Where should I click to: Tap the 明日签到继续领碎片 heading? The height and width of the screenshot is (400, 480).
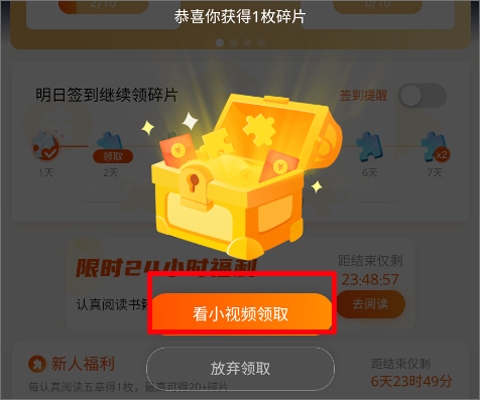tap(106, 95)
